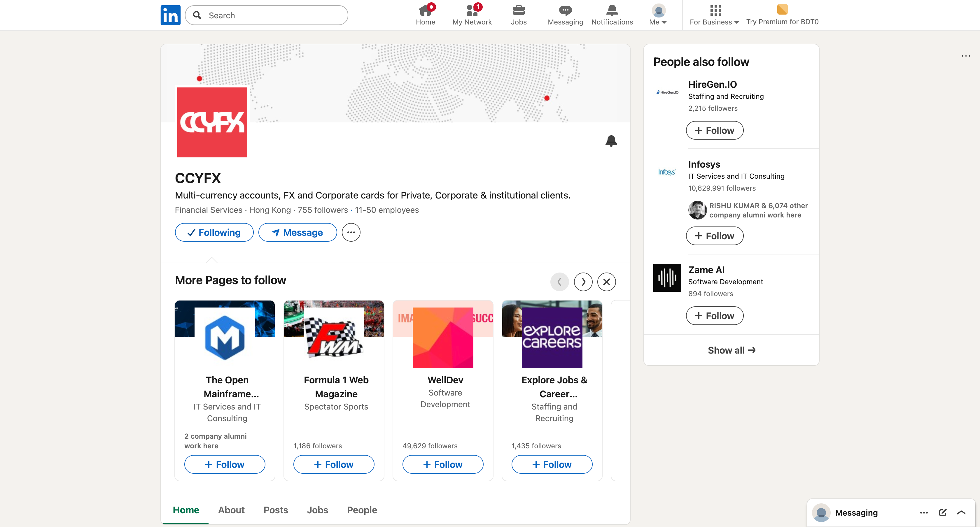
Task: Open Explore Jobs & Career page title
Action: click(x=554, y=387)
